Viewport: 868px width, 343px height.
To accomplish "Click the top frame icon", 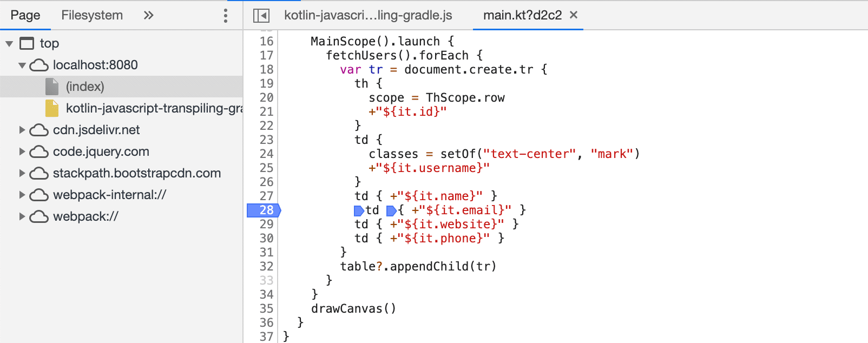I will click(27, 43).
